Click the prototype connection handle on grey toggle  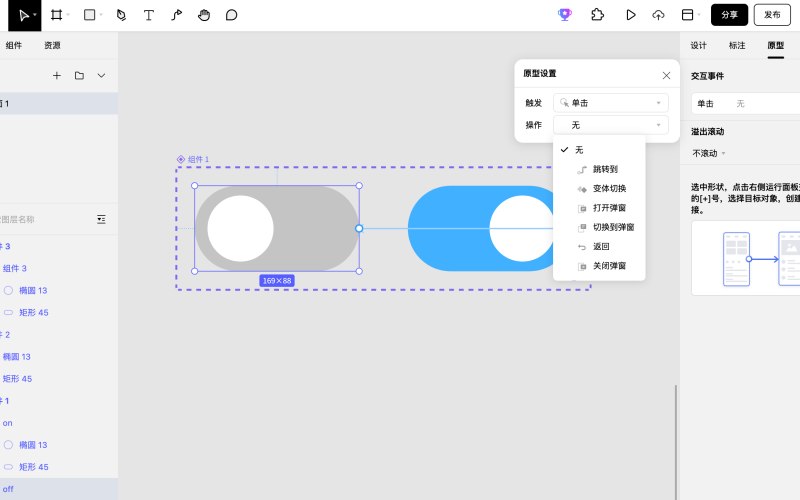(x=359, y=229)
